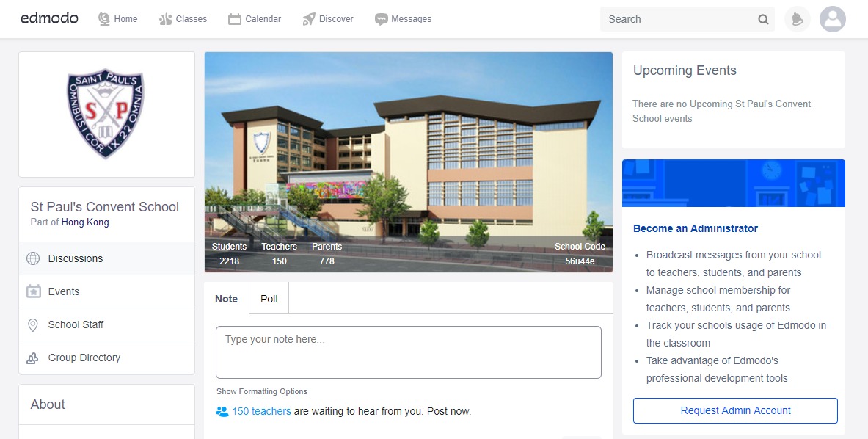Click the Discover rocket icon
The height and width of the screenshot is (439, 868).
[309, 19]
